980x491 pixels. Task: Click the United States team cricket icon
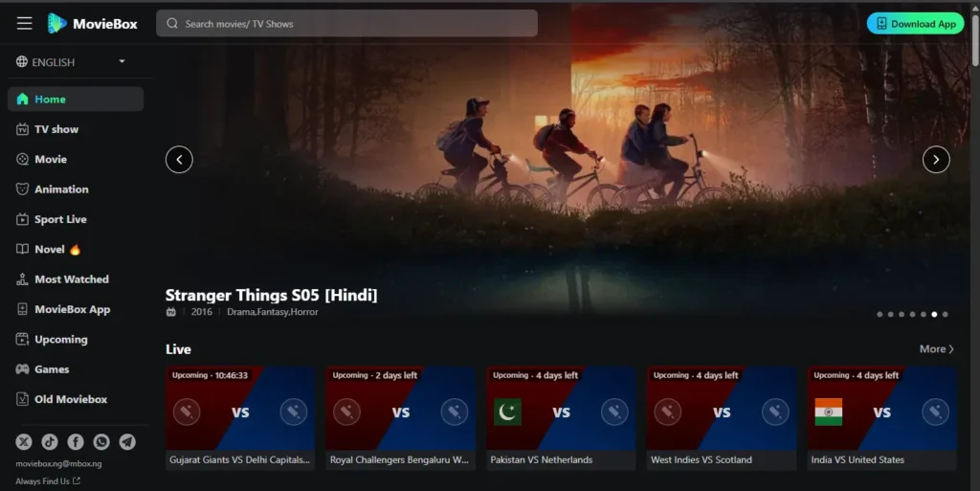pos(935,413)
